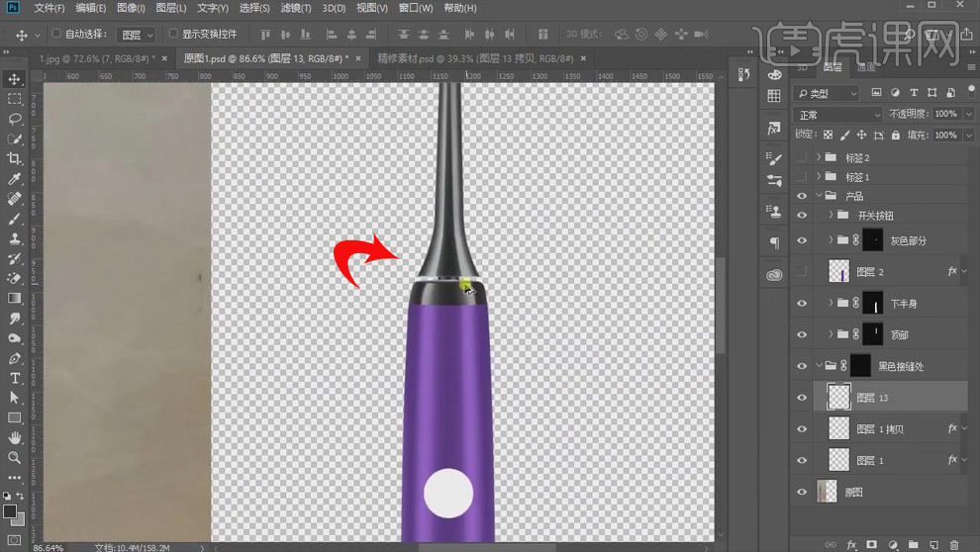Expand the 顶部 group

(831, 334)
